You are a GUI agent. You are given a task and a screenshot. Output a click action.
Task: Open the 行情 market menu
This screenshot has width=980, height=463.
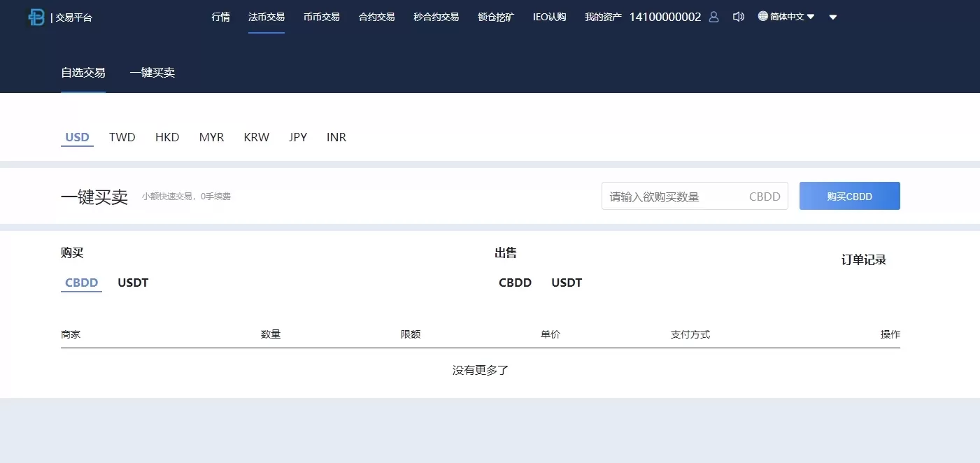click(220, 17)
